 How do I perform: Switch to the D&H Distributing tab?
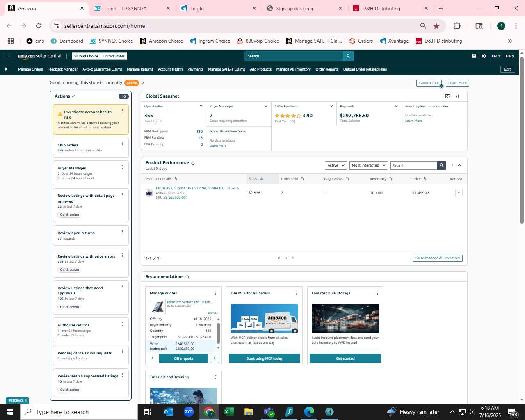(390, 8)
